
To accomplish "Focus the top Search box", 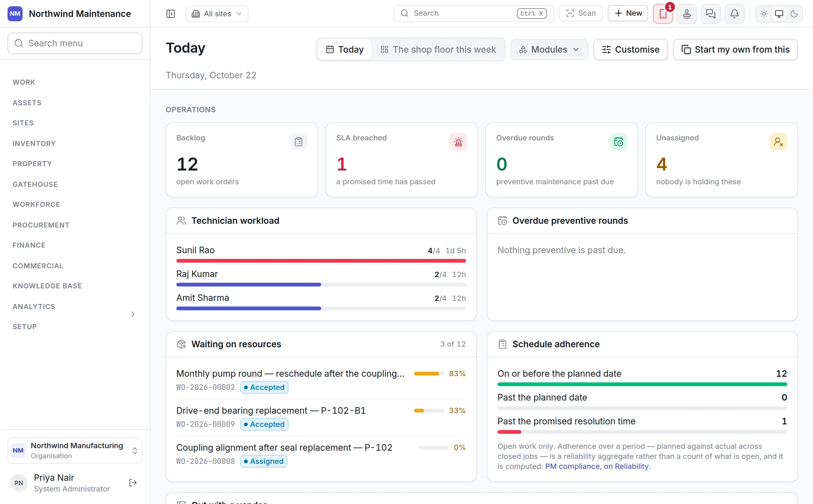I will pos(473,13).
